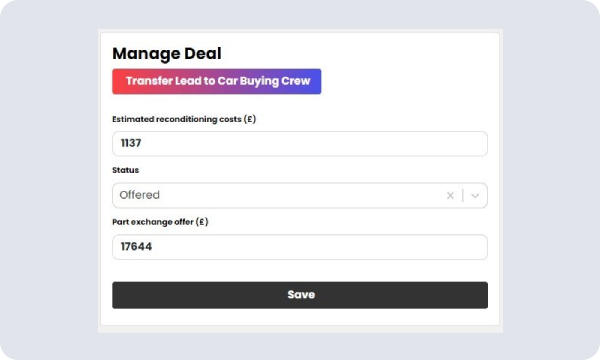The height and width of the screenshot is (361, 601).
Task: Click the gradient red-to-blue transfer button
Action: pos(217,81)
